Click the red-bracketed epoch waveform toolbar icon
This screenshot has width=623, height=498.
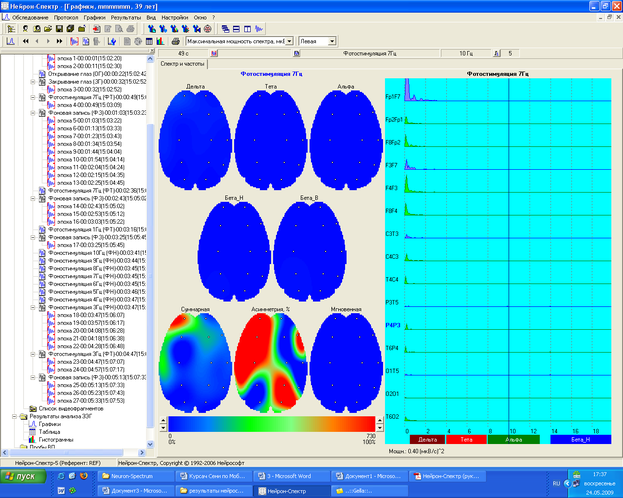(74, 41)
